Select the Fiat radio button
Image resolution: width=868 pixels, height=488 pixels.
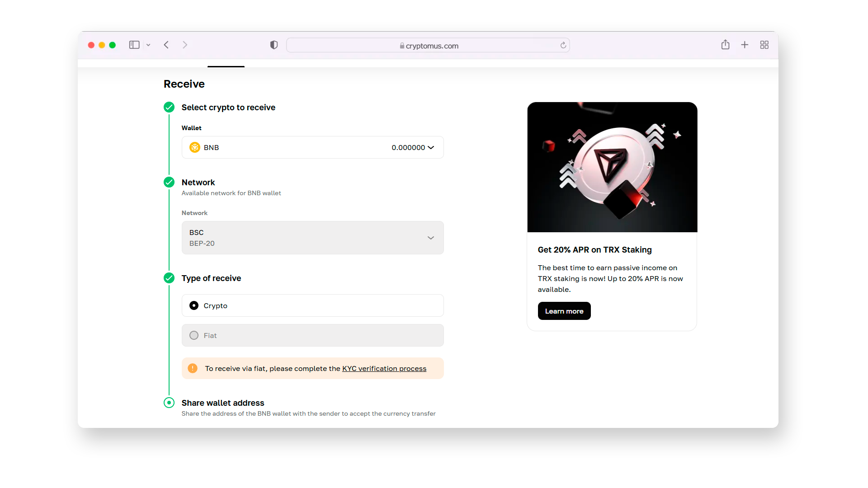click(194, 335)
